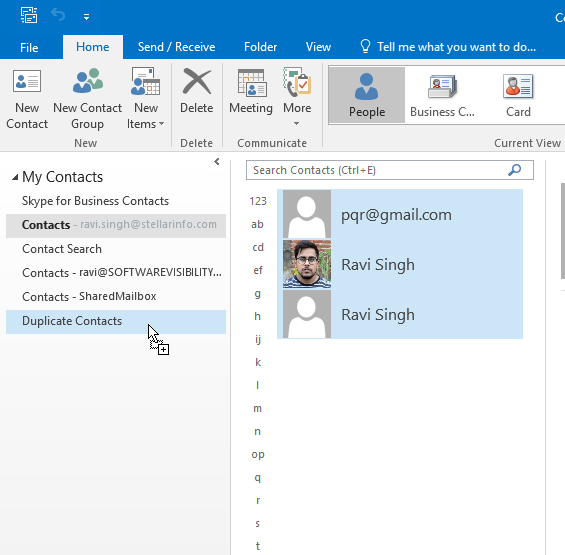
Task: Jump to r in index
Action: coord(258,501)
